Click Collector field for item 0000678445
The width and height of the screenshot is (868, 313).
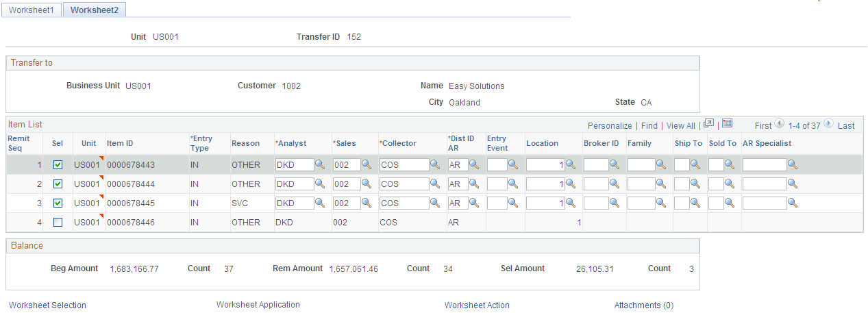click(x=404, y=203)
